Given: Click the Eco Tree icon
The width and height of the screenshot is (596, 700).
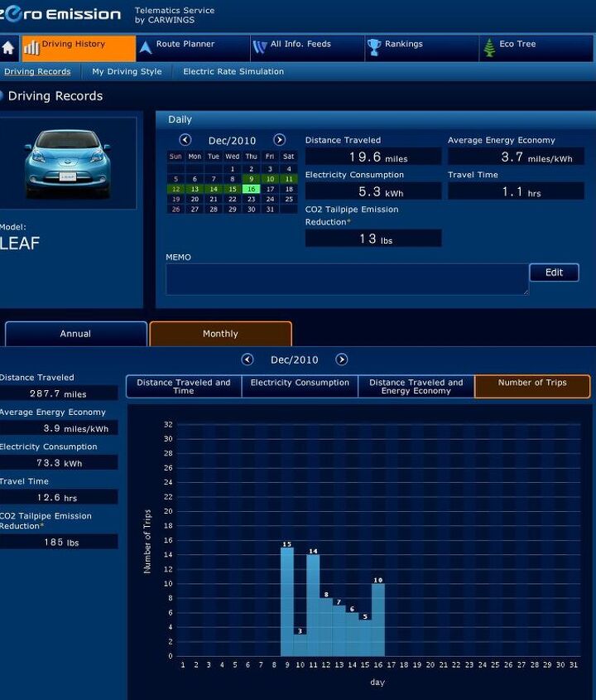Looking at the screenshot, I should point(489,48).
